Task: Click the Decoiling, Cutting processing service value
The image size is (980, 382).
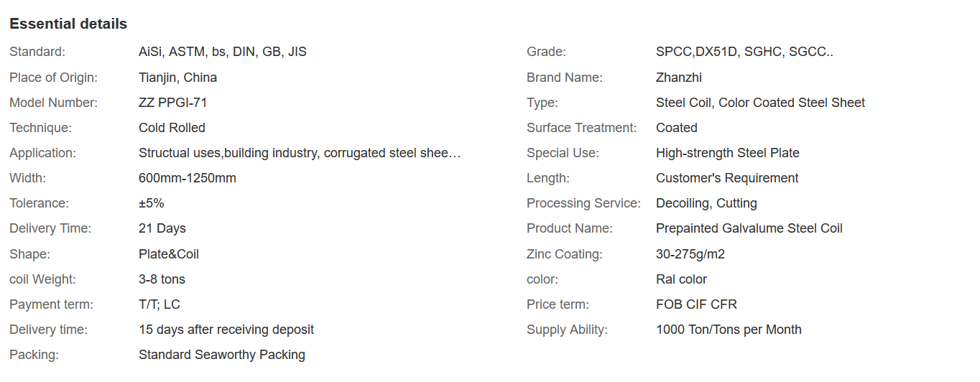Action: (706, 203)
